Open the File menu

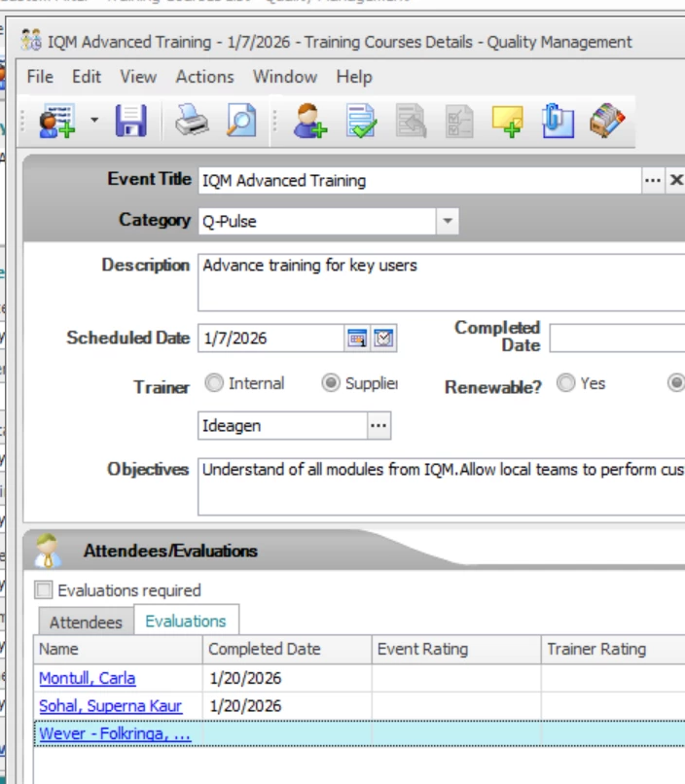[x=40, y=77]
